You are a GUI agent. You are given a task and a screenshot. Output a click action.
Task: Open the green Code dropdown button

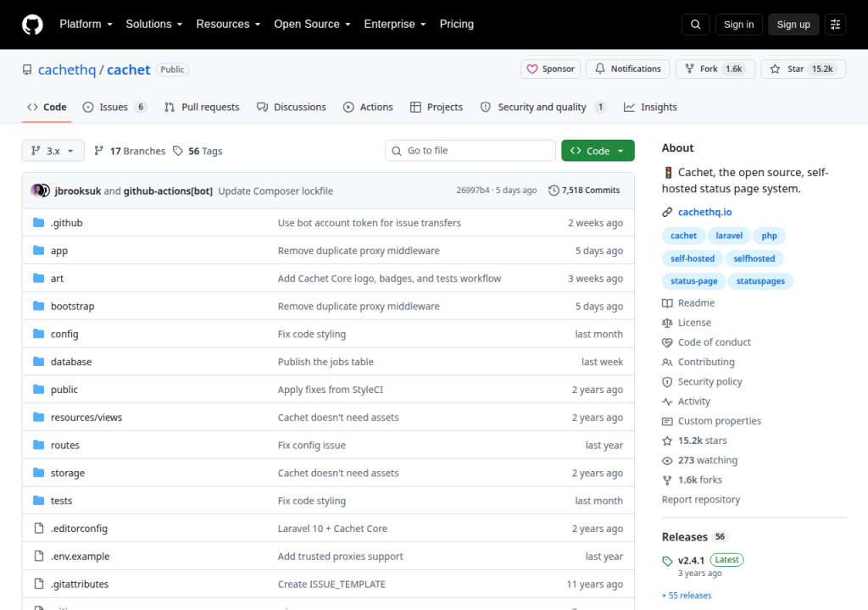point(598,151)
